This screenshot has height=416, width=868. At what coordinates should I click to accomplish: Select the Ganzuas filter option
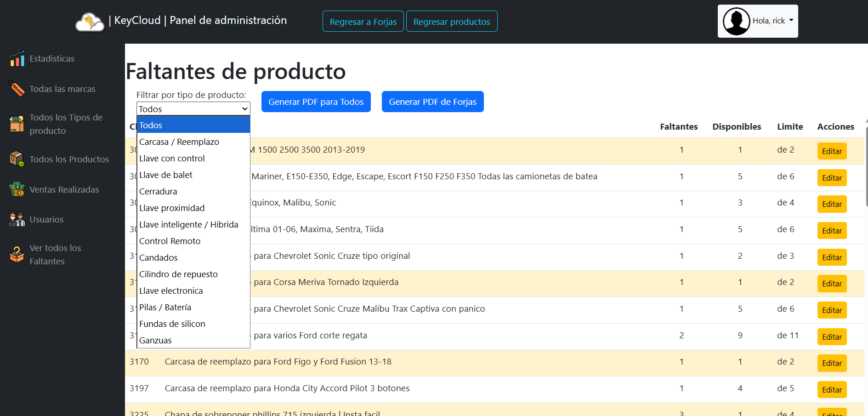[x=155, y=340]
